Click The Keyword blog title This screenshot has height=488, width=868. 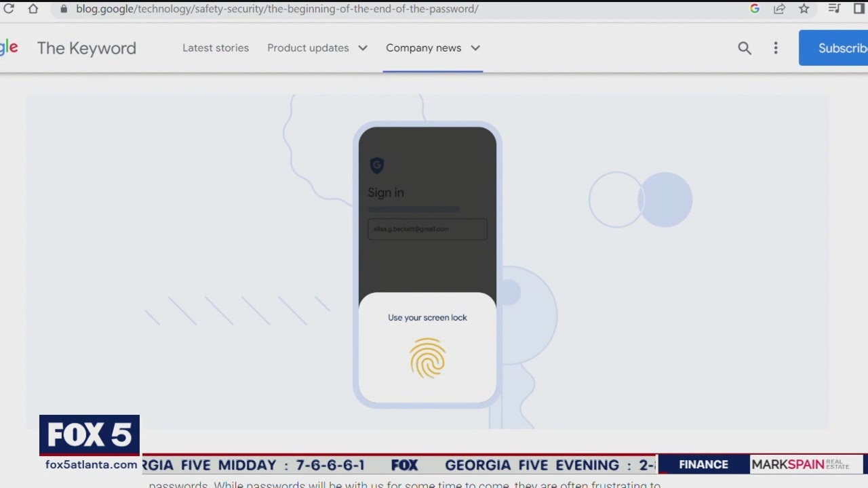click(86, 48)
